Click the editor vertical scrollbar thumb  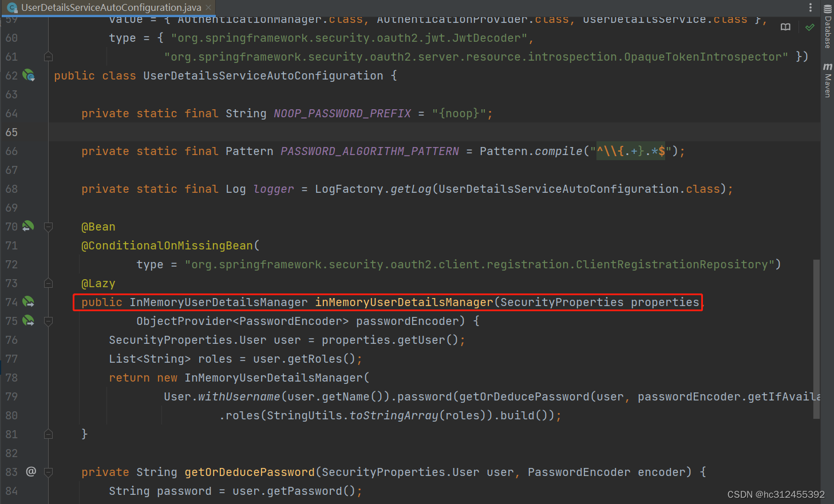[816, 339]
